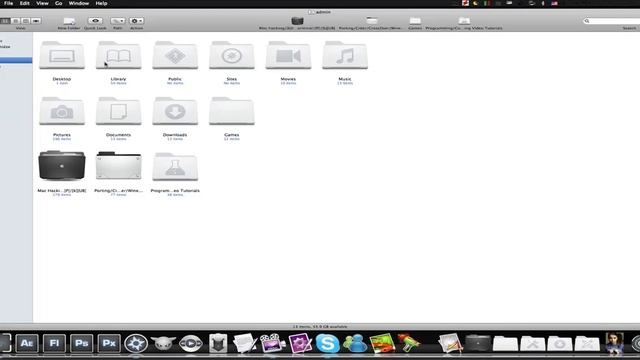640x360 pixels.
Task: Open the Sites folder
Action: (231, 55)
